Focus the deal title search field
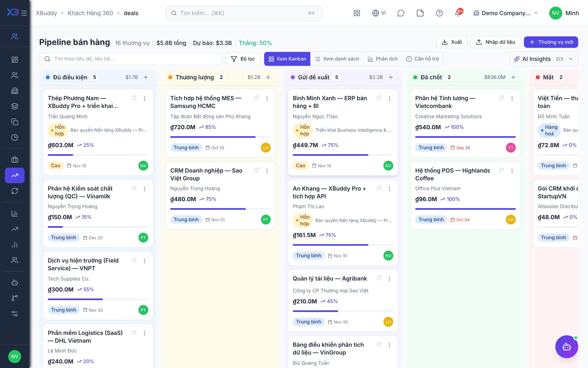The image size is (588, 368). click(131, 59)
